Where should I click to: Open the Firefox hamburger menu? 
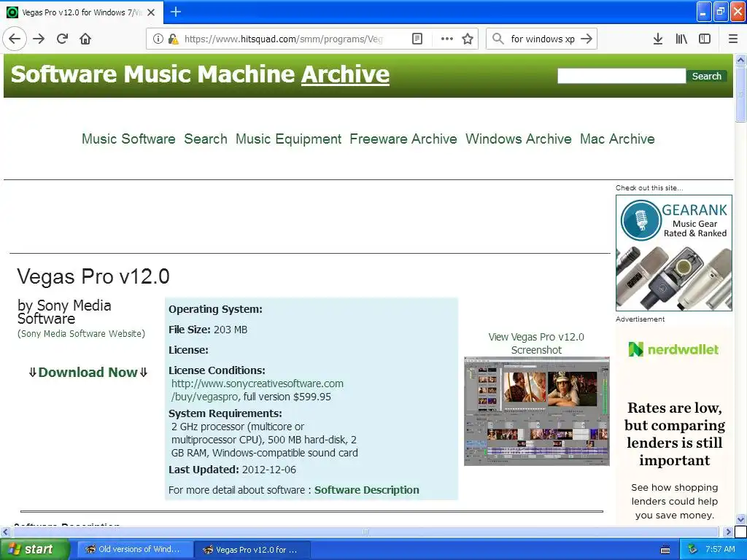(733, 39)
